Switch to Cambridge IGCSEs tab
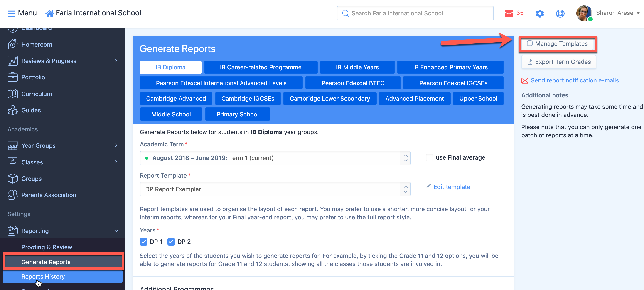644x290 pixels. coord(248,98)
